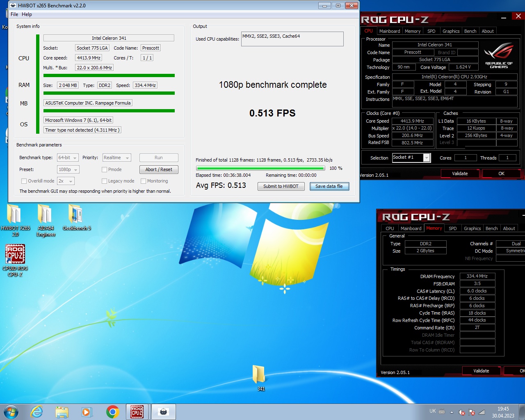Open the Benchmark type 64-bit dropdown
The height and width of the screenshot is (420, 525).
click(68, 157)
